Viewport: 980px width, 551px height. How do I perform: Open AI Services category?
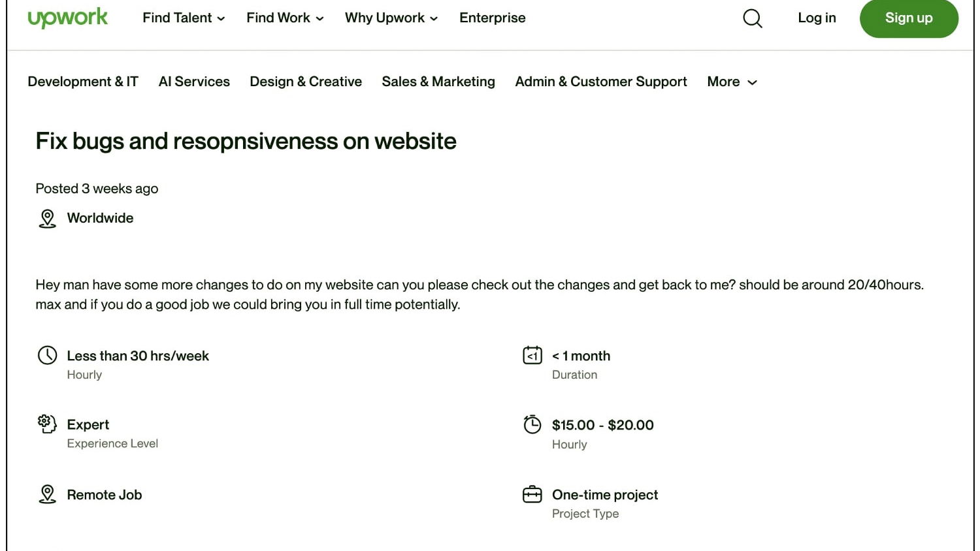pyautogui.click(x=194, y=82)
